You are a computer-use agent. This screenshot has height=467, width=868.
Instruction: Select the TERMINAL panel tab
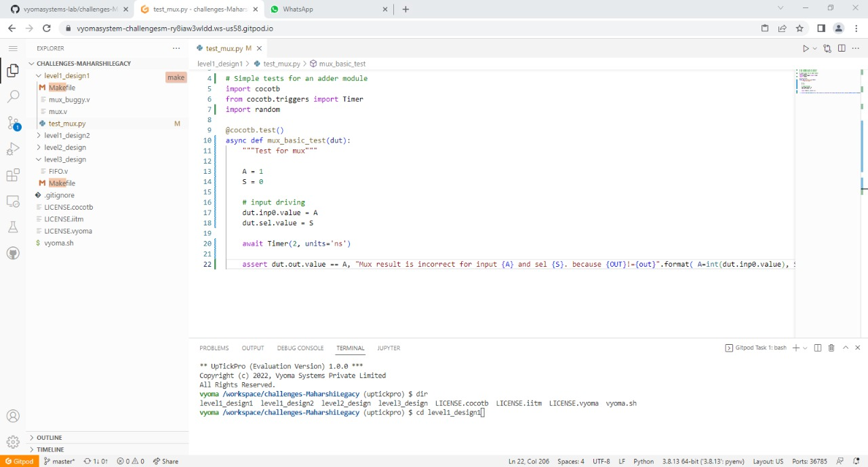click(351, 348)
